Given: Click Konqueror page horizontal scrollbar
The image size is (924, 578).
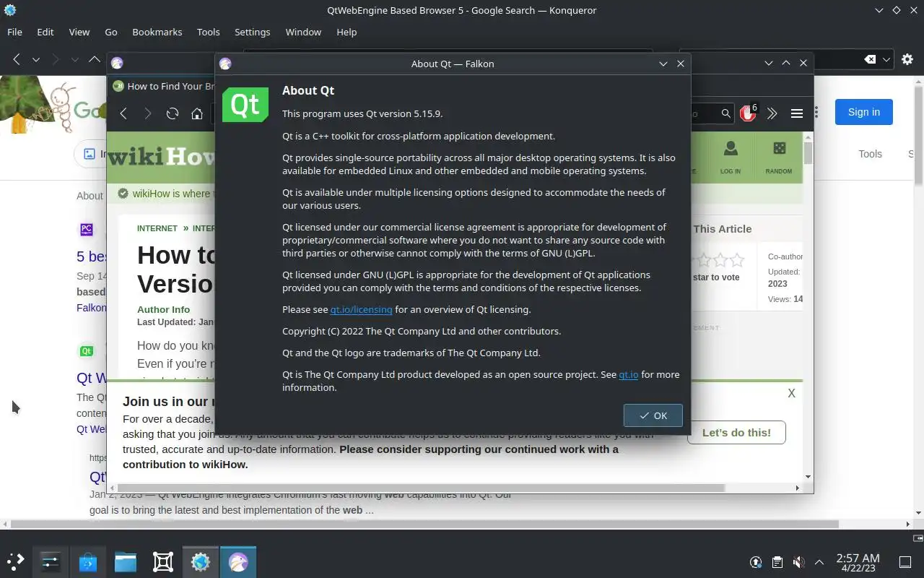Looking at the screenshot, I should click(424, 524).
